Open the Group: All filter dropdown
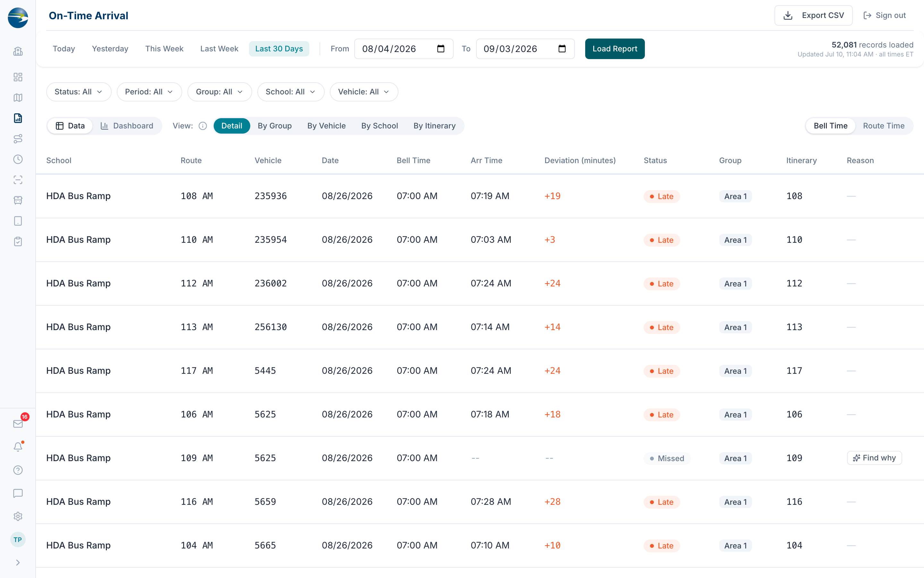 [x=219, y=92]
